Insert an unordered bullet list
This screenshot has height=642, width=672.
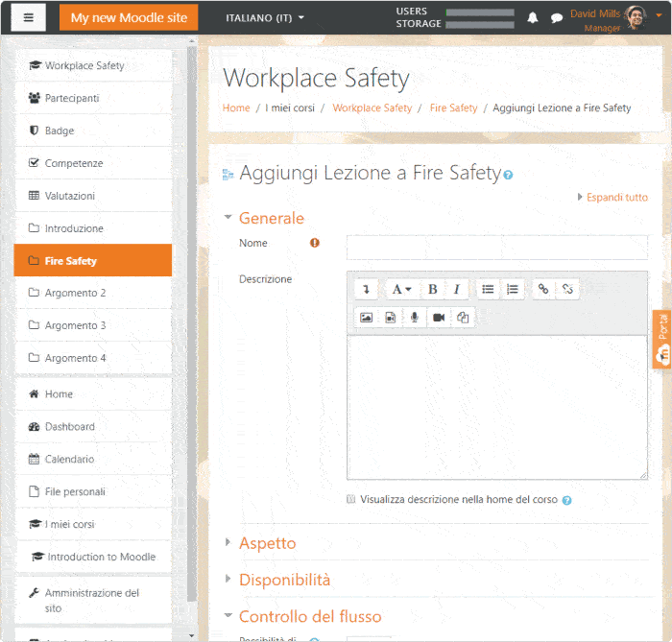[x=488, y=289]
